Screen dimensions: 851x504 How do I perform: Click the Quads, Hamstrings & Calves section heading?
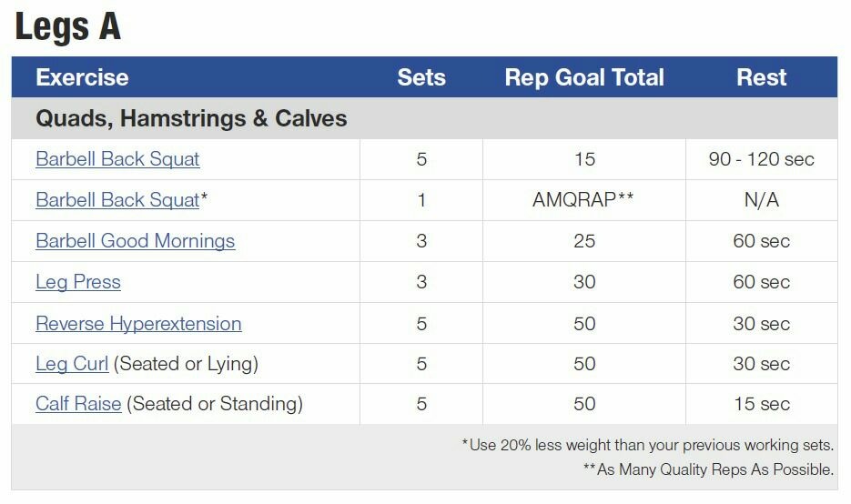(x=191, y=118)
